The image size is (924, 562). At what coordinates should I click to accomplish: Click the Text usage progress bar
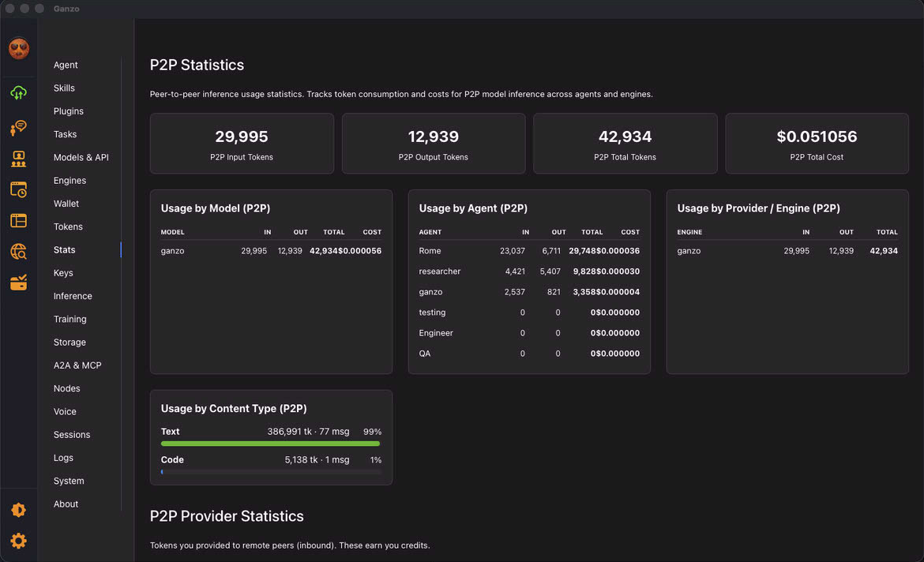tap(271, 444)
